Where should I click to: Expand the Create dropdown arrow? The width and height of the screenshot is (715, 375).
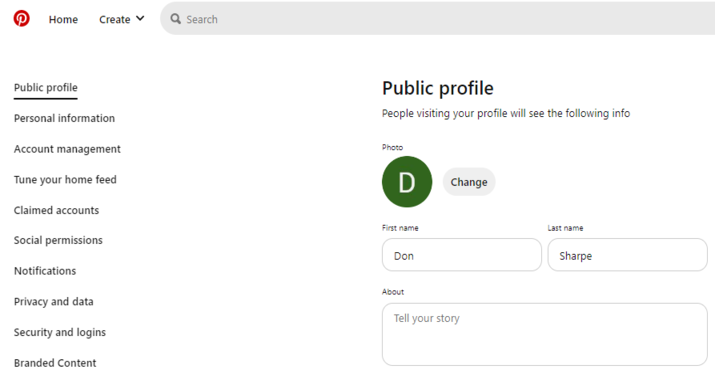tap(140, 19)
